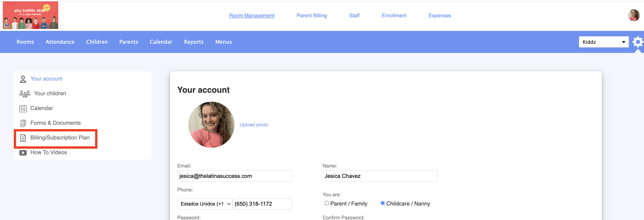Go to Parent Billing
Screen dimensions: 644x220
(311, 15)
